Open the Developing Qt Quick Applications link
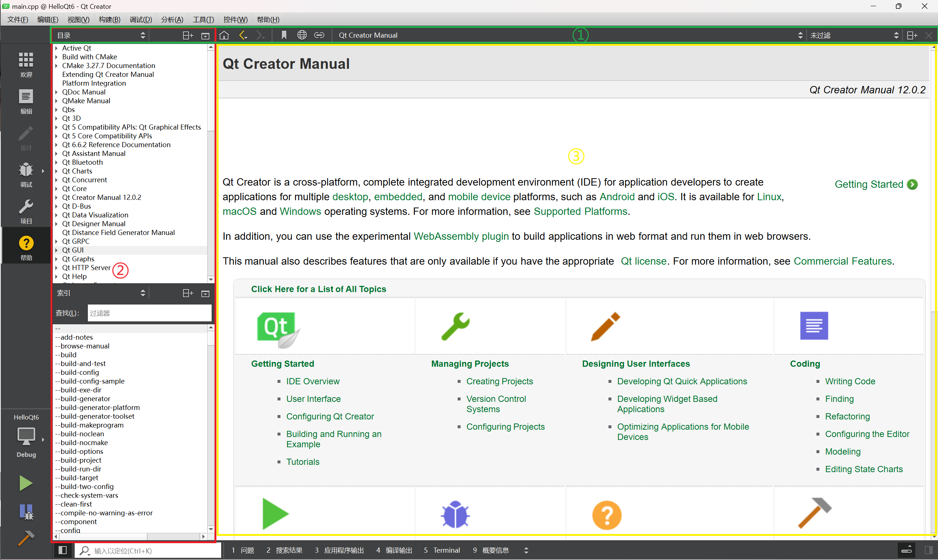The height and width of the screenshot is (560, 938). pos(682,381)
